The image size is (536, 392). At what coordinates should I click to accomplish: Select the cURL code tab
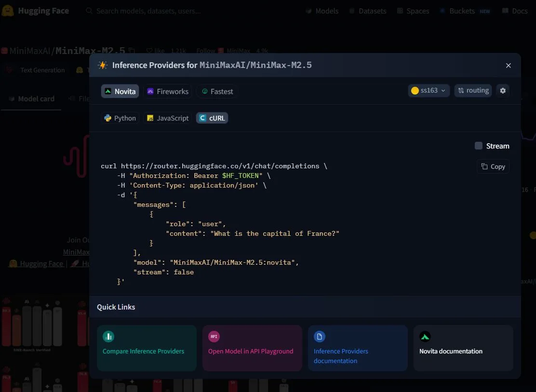tap(212, 118)
